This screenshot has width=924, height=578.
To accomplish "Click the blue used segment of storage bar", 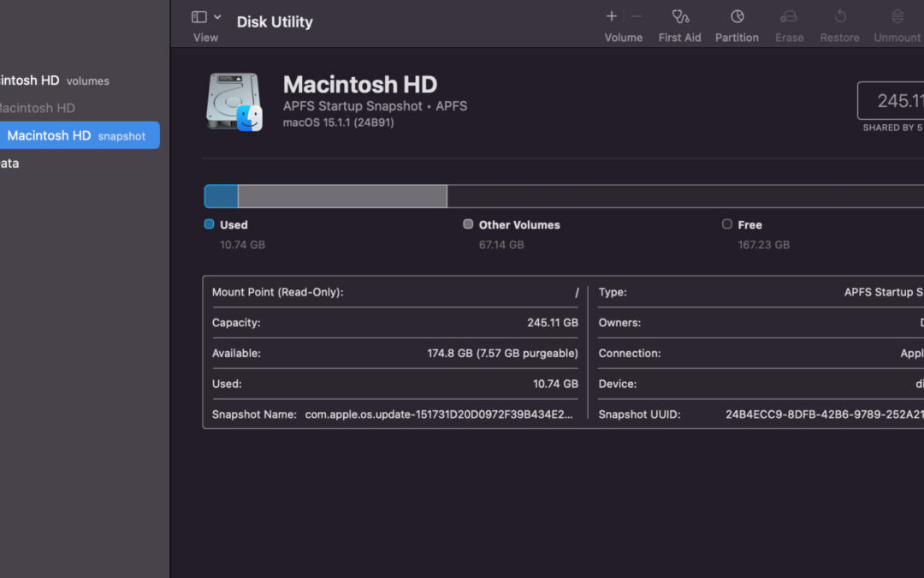I will [x=221, y=196].
